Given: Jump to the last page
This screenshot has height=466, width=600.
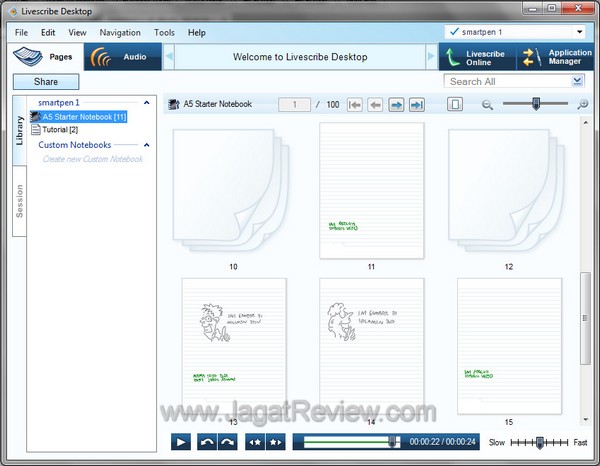Looking at the screenshot, I should tap(417, 104).
